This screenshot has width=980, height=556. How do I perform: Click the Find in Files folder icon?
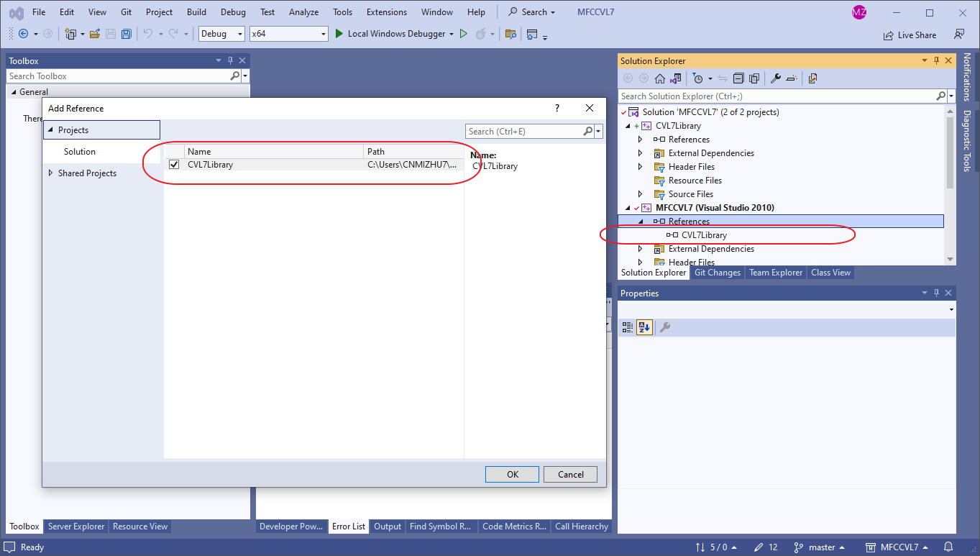point(510,34)
